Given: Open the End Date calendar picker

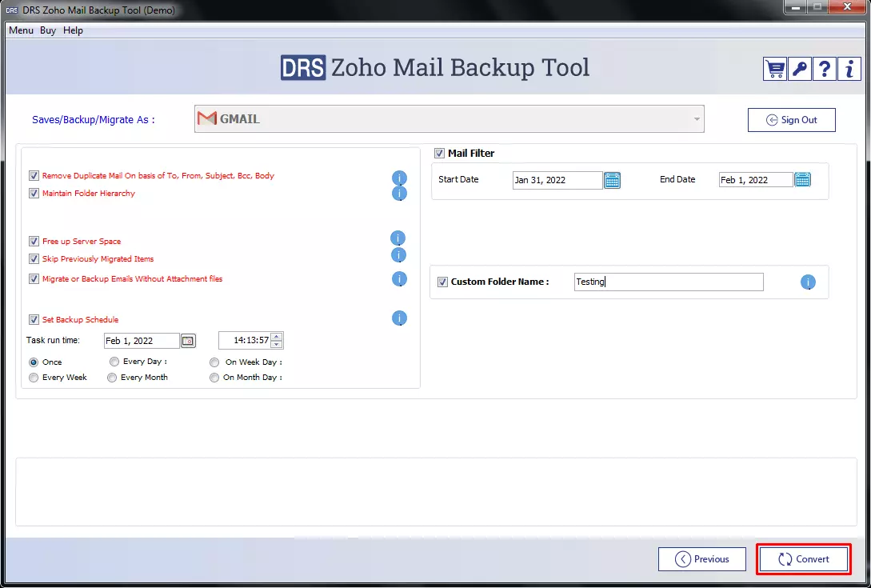Looking at the screenshot, I should 803,179.
